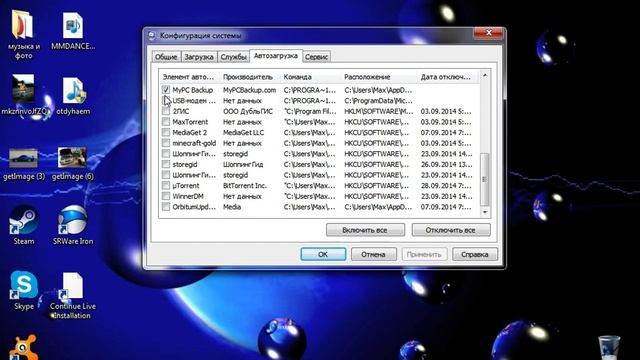Click the Recycle Bin icon
Screen dimensions: 640x360
pyautogui.click(x=609, y=348)
